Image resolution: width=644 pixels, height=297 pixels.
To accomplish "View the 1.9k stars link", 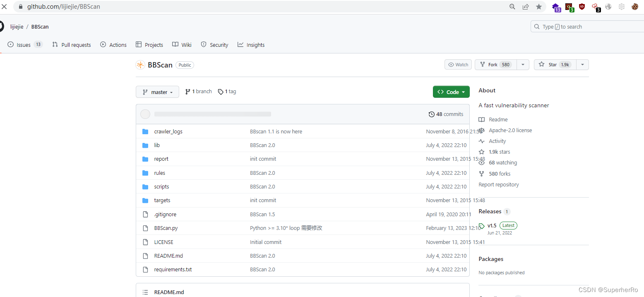I will pos(494,152).
